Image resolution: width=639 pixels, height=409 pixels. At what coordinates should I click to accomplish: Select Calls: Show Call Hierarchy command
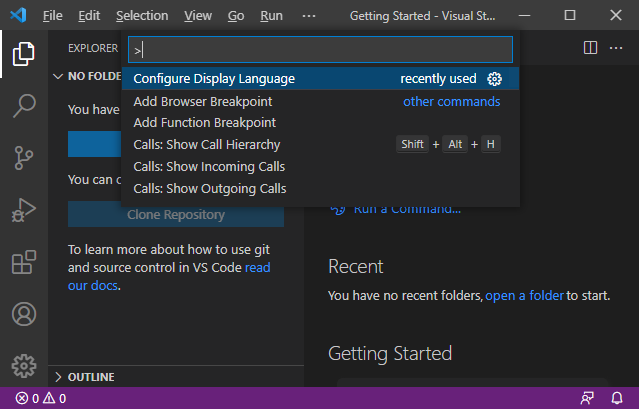coord(206,145)
